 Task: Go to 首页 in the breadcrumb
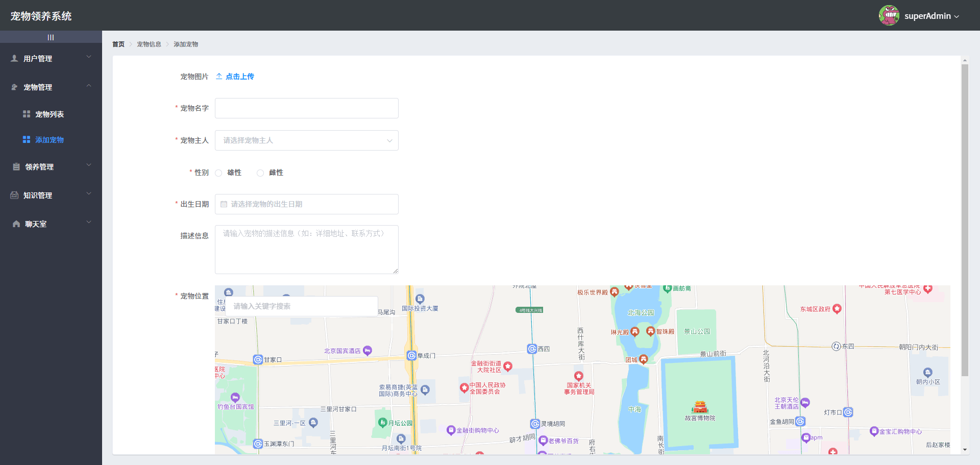pos(118,44)
